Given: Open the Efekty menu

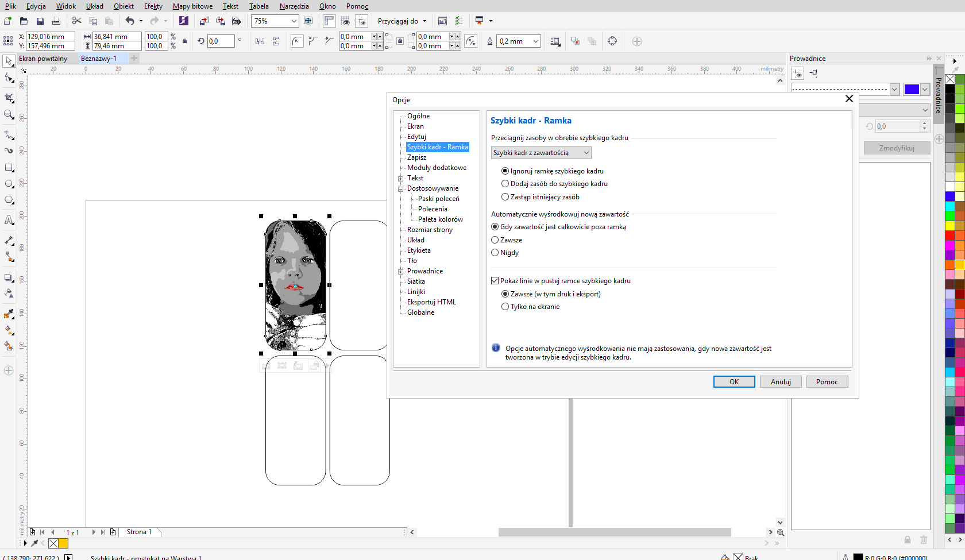Looking at the screenshot, I should tap(153, 6).
